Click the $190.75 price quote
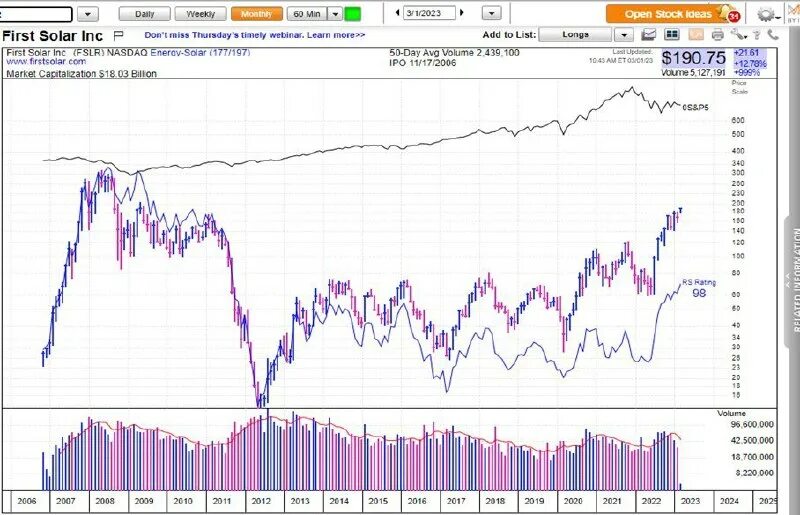The height and width of the screenshot is (515, 800). [x=694, y=58]
